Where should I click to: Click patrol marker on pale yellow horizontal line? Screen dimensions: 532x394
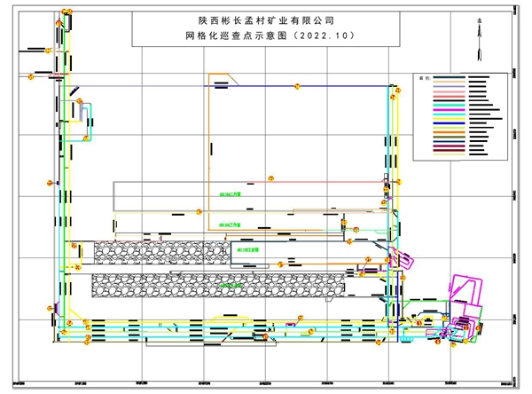tap(199, 211)
